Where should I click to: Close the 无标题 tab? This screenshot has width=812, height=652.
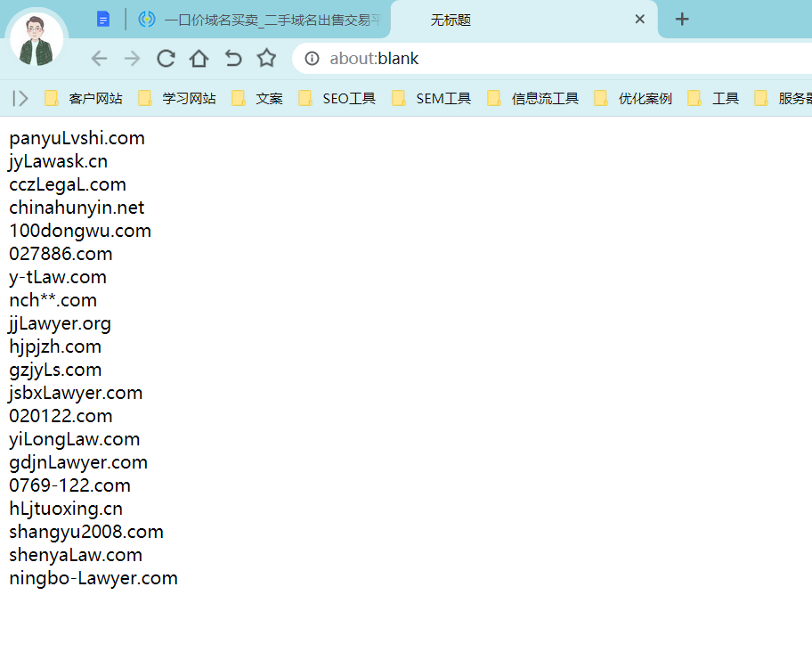[x=639, y=20]
